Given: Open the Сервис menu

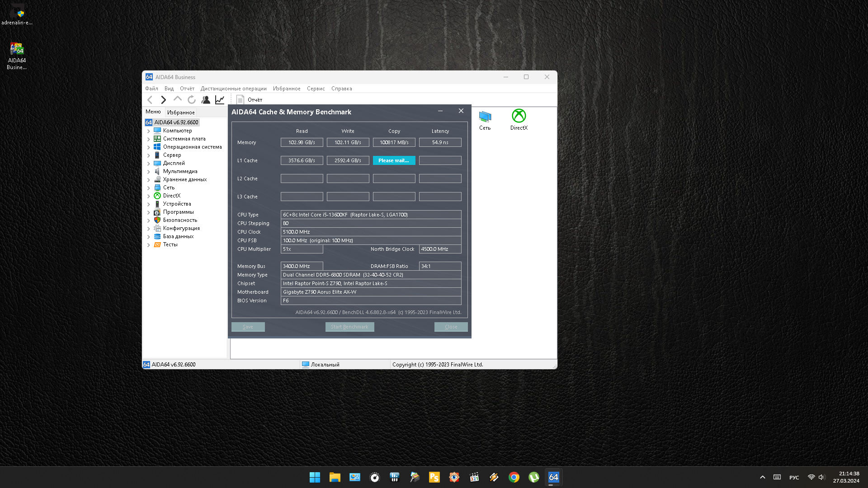Looking at the screenshot, I should click(316, 89).
